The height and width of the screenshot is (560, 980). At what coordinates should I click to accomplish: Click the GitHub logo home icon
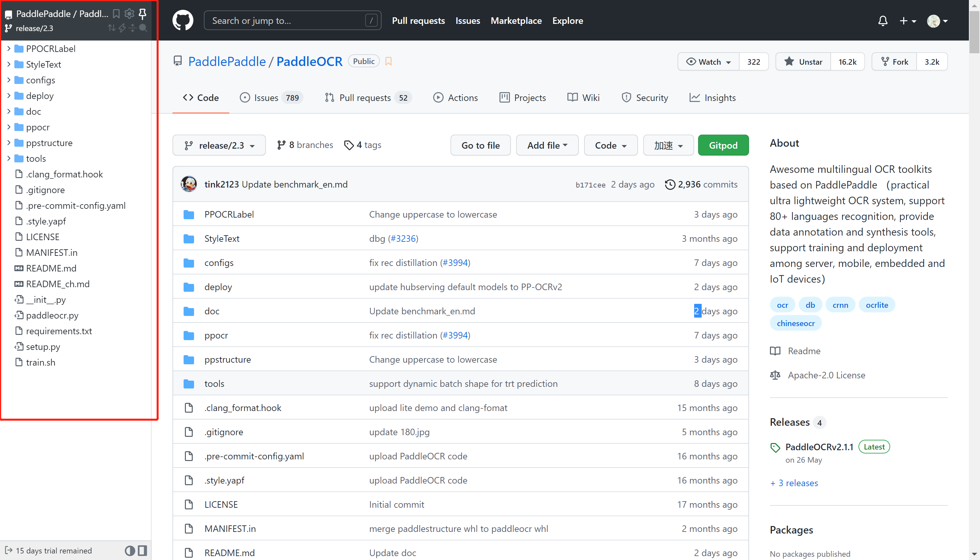coord(183,21)
